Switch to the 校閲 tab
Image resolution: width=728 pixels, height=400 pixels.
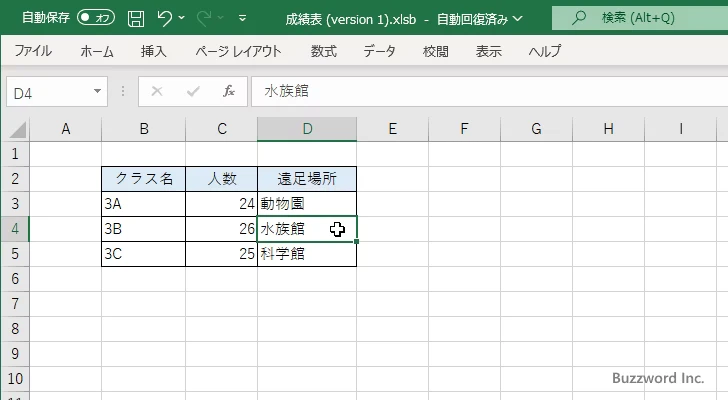(x=436, y=51)
